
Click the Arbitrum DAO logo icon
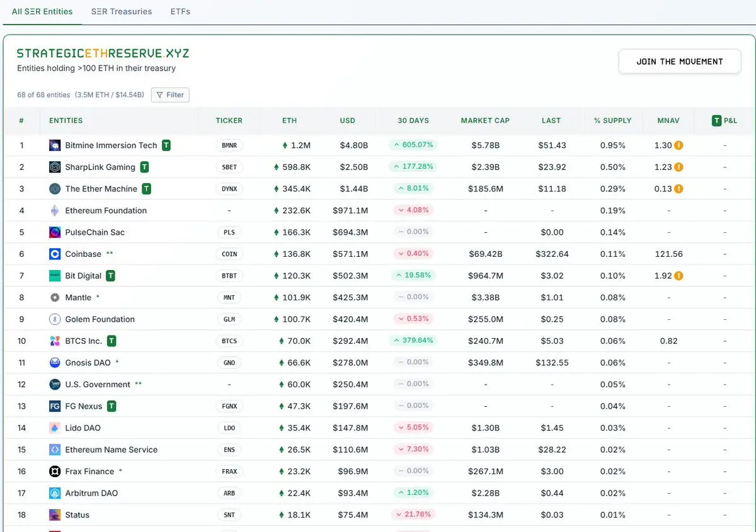click(x=55, y=493)
